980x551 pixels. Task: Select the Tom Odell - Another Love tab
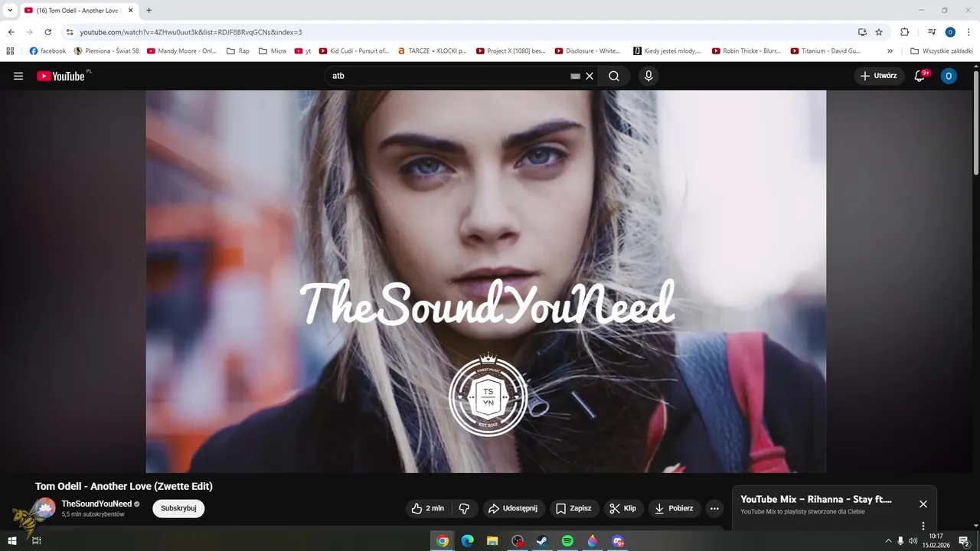click(78, 11)
